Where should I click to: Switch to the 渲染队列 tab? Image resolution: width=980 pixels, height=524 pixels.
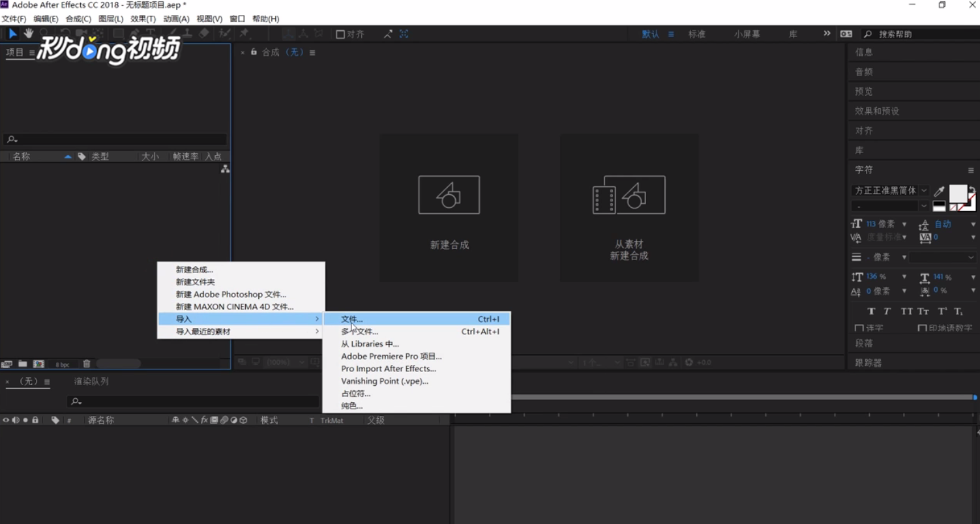pyautogui.click(x=91, y=381)
